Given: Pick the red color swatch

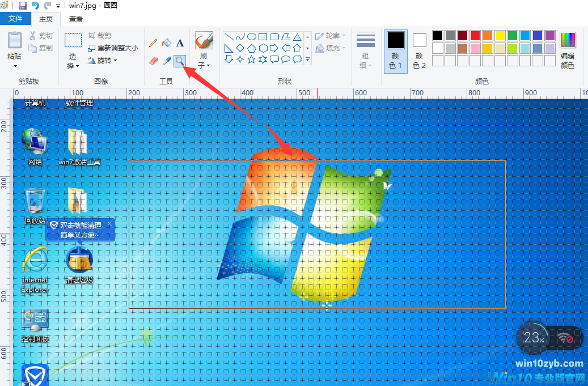Looking at the screenshot, I should (x=475, y=36).
